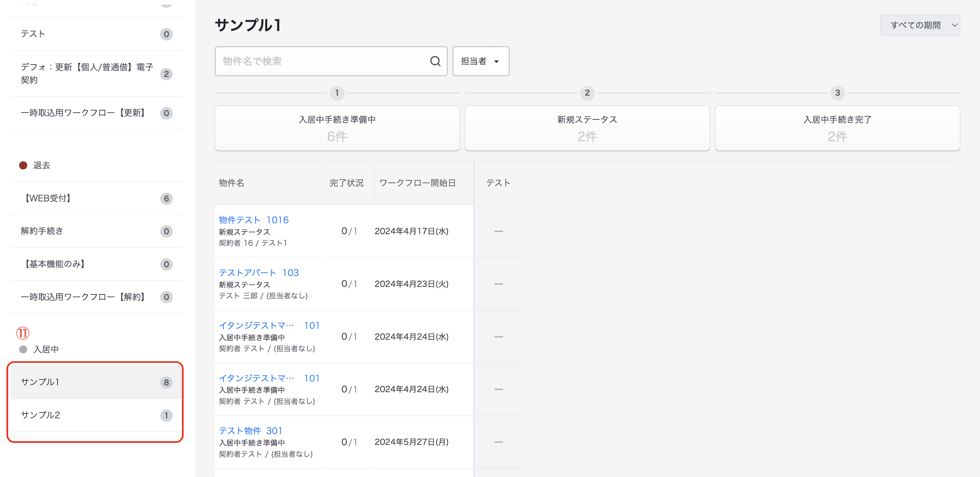Open 【WEB受付】 in the sidebar
Viewport: 980px width, 477px height.
coord(96,199)
